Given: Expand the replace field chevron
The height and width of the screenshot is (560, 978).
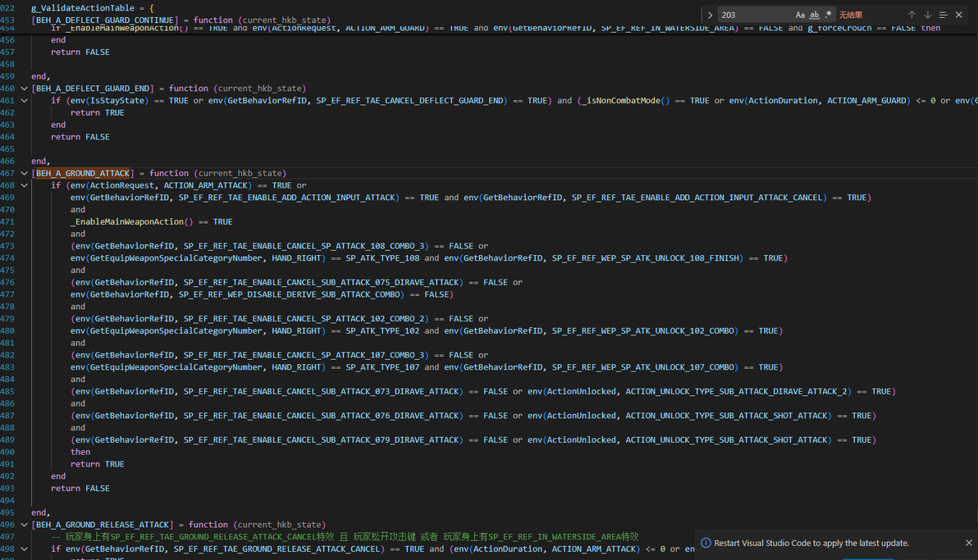Looking at the screenshot, I should [x=710, y=15].
